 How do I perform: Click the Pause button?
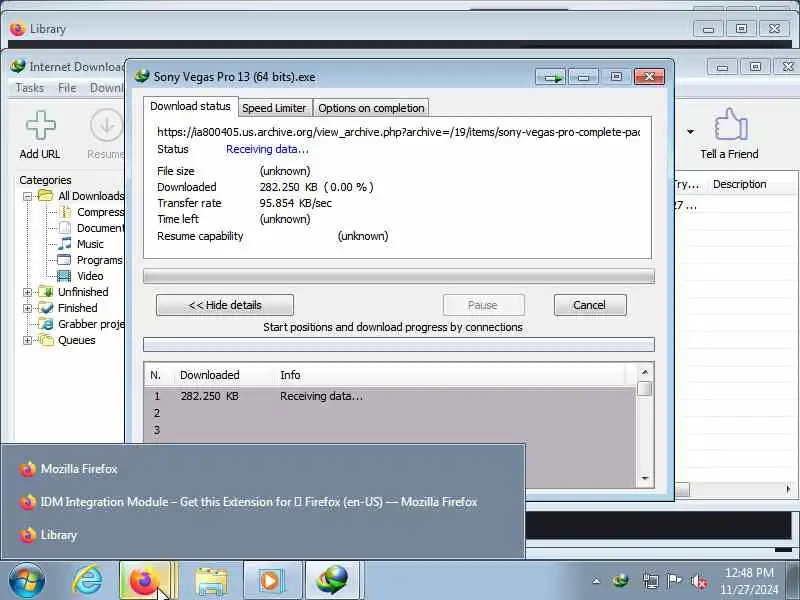coord(483,305)
